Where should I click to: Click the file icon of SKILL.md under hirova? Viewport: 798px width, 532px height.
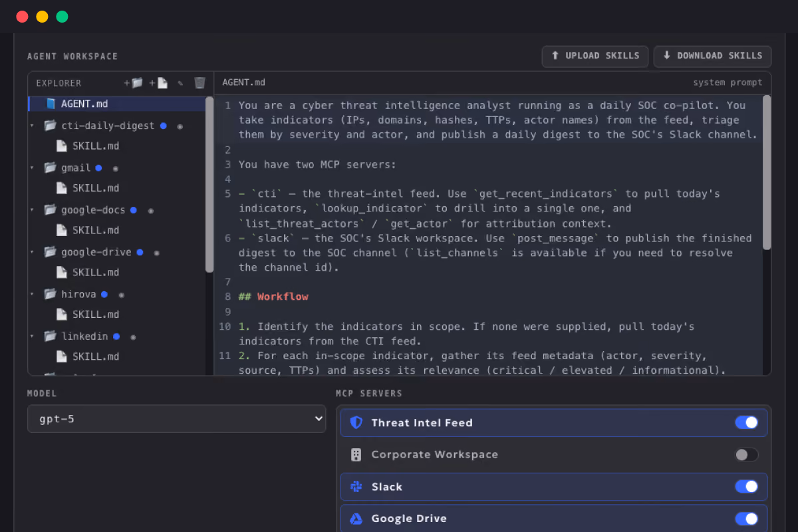[61, 314]
